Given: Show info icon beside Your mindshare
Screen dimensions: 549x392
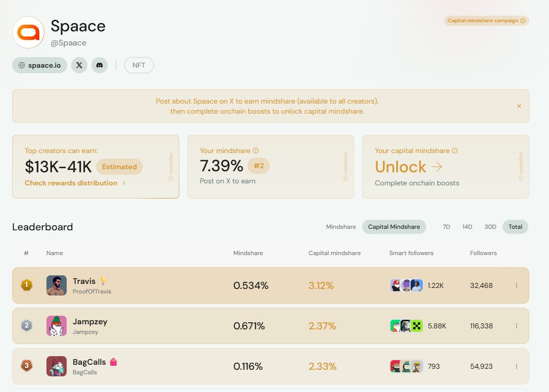Looking at the screenshot, I should click(256, 151).
